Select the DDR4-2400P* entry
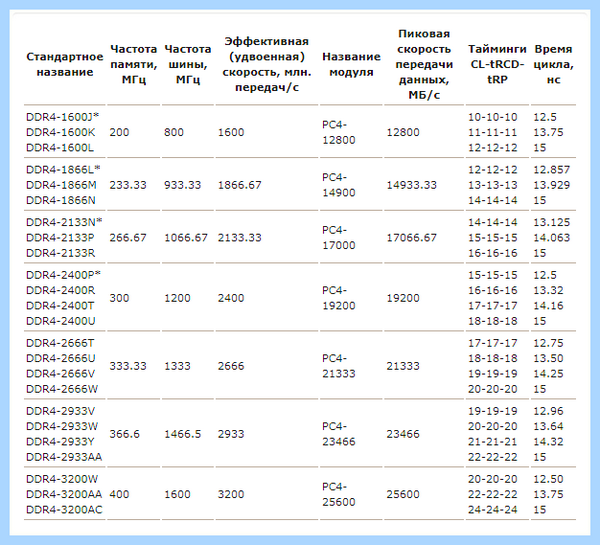The width and height of the screenshot is (600, 545). tap(63, 275)
